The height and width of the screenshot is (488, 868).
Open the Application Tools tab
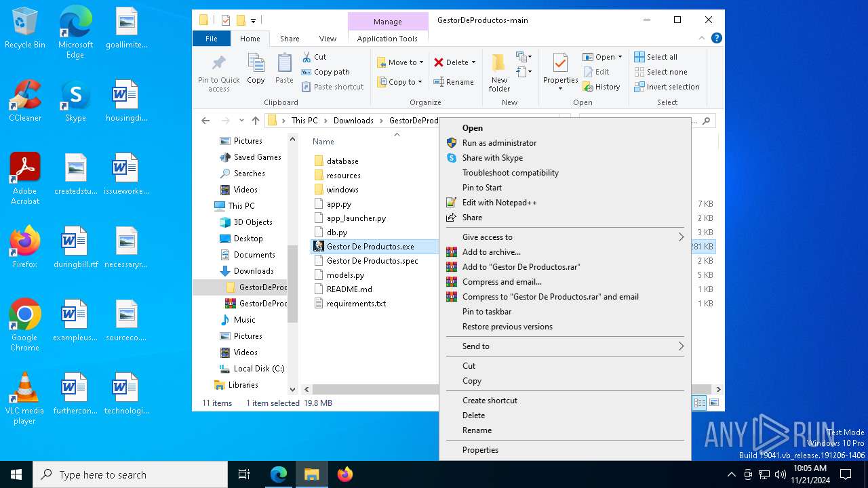click(x=387, y=39)
